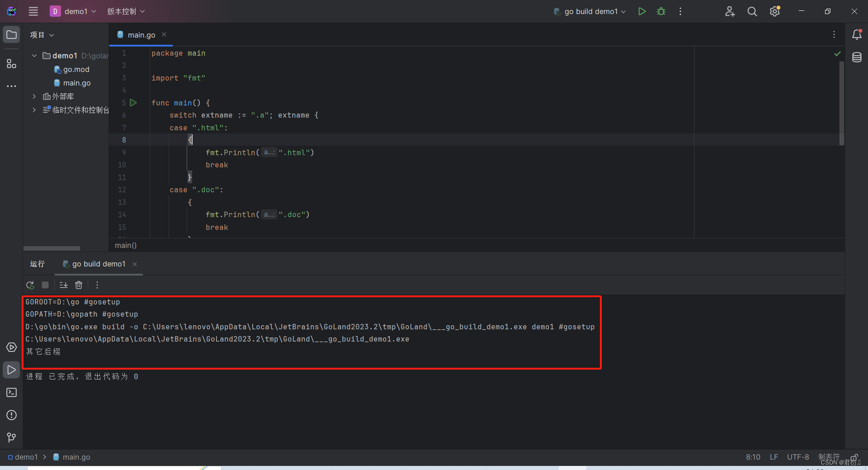Open Git version control tool window icon

click(12, 437)
